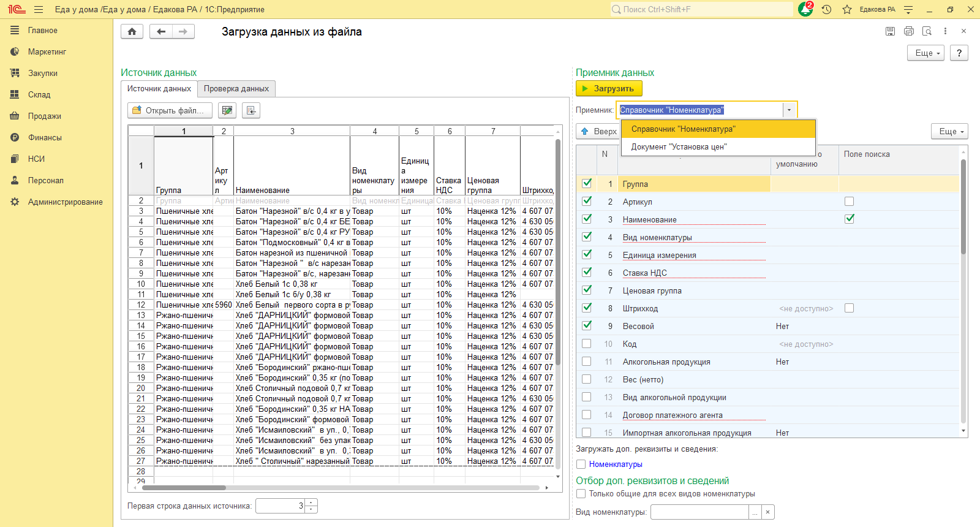This screenshot has height=527, width=980.
Task: Disable Наименование as search field
Action: [849, 218]
